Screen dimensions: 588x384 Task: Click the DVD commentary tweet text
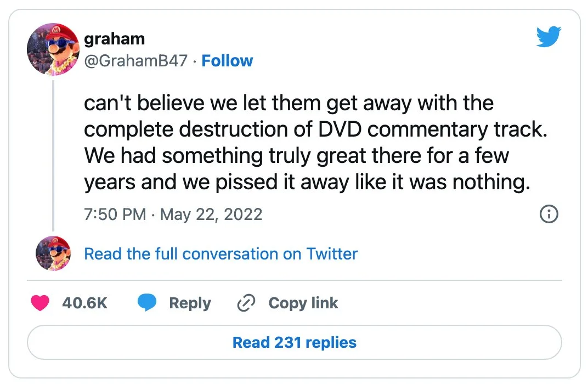[315, 143]
